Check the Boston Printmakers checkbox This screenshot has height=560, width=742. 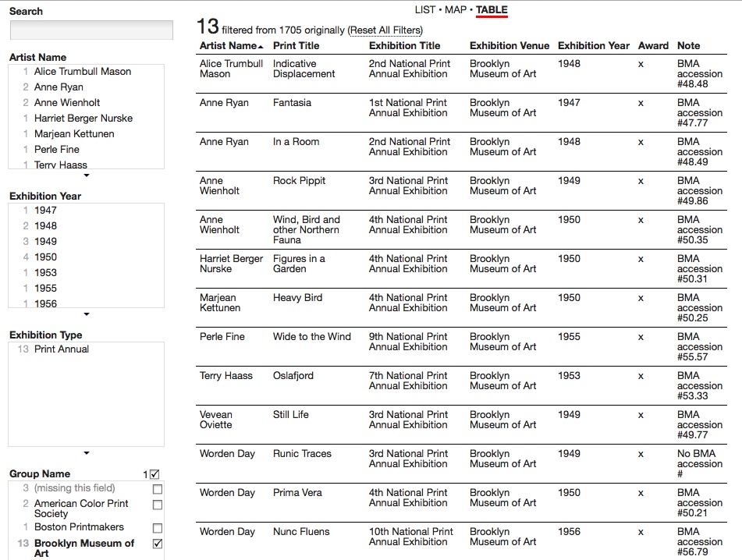pos(158,528)
